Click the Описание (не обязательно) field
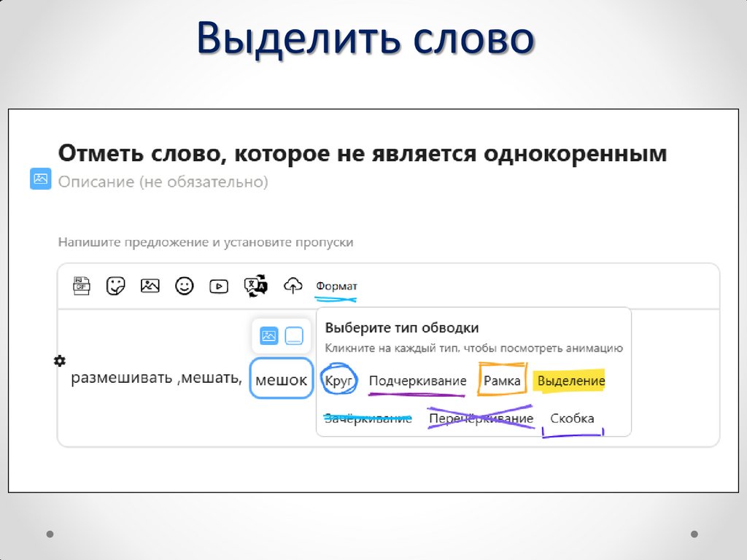This screenshot has width=747, height=560. [163, 182]
